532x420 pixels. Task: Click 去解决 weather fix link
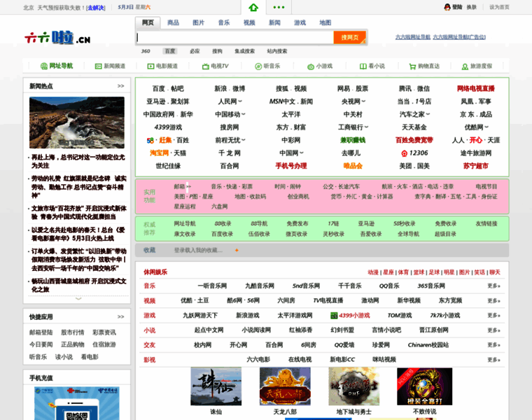(x=96, y=8)
